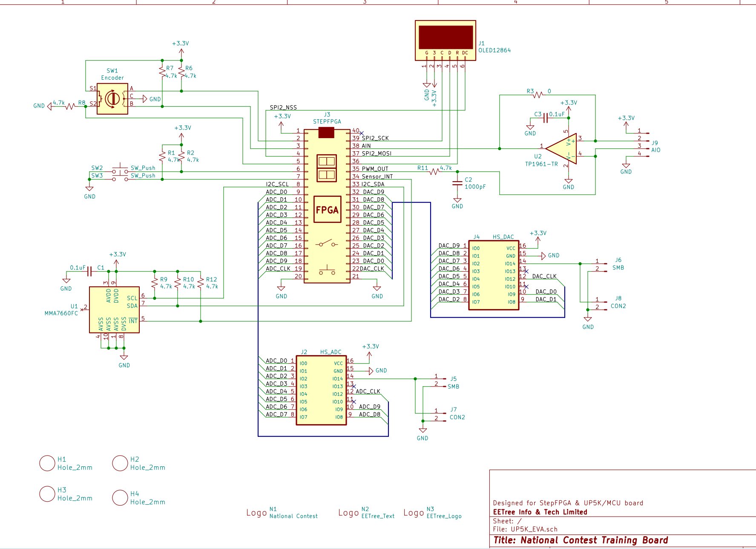Select the J4 HS_DAC connector body

(493, 275)
